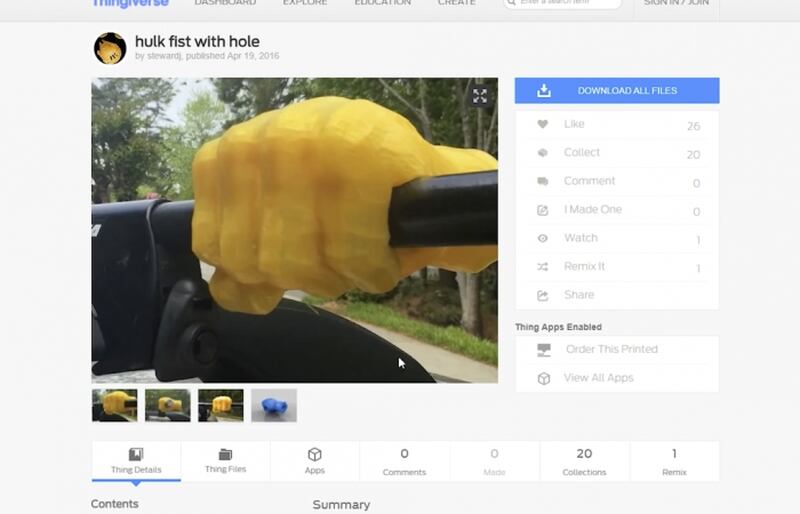Image resolution: width=800 pixels, height=514 pixels.
Task: Click View All Apps link
Action: [598, 378]
